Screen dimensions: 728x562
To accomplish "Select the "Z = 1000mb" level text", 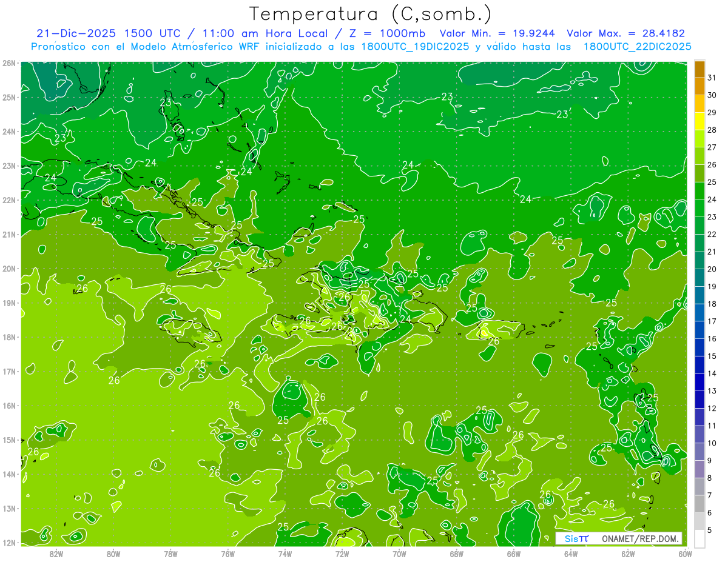I will [386, 33].
